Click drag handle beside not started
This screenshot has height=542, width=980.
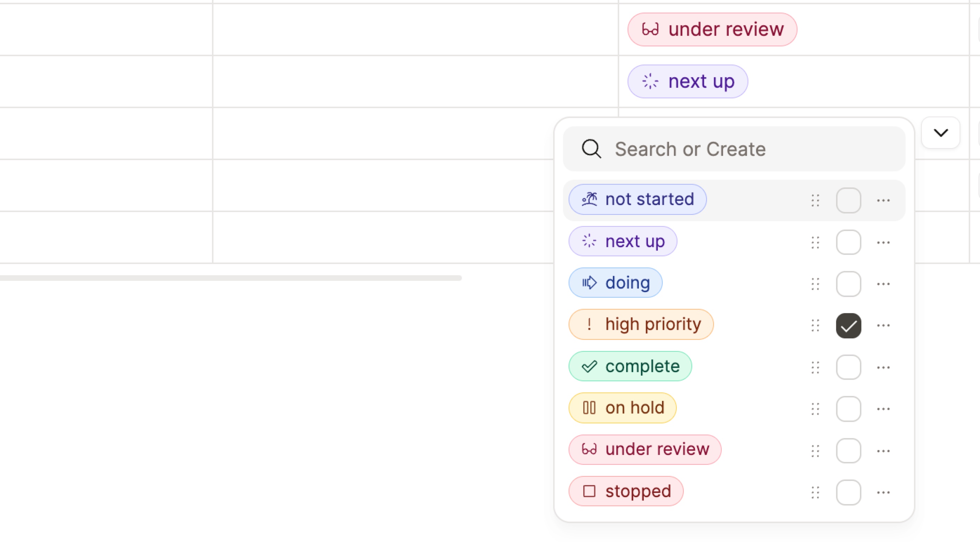pos(815,200)
